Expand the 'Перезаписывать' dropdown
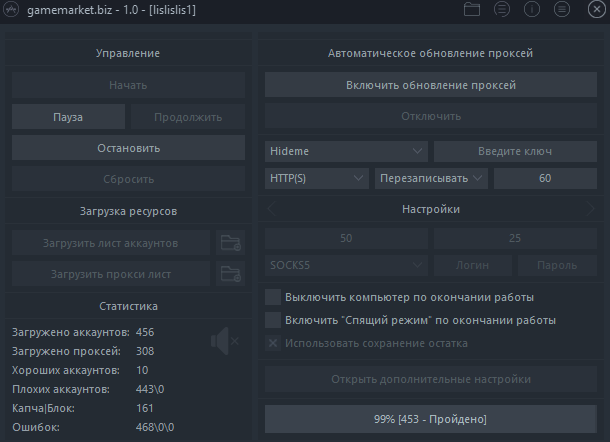610x442 pixels. (431, 178)
